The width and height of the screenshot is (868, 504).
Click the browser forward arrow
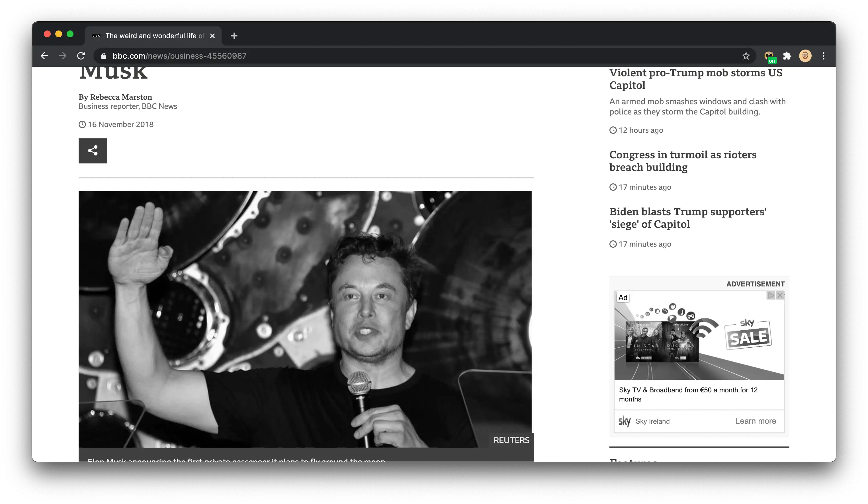[62, 56]
